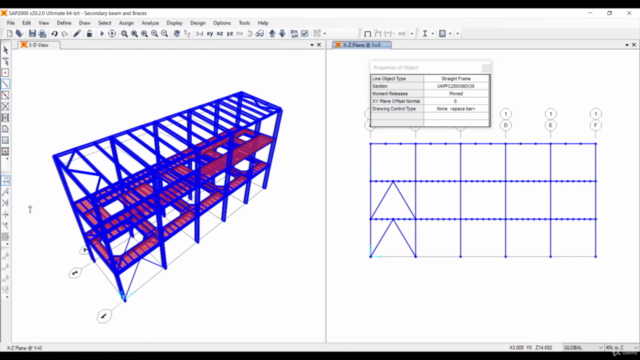Toggle snap to intersections
The height and width of the screenshot is (360, 640).
tap(5, 203)
